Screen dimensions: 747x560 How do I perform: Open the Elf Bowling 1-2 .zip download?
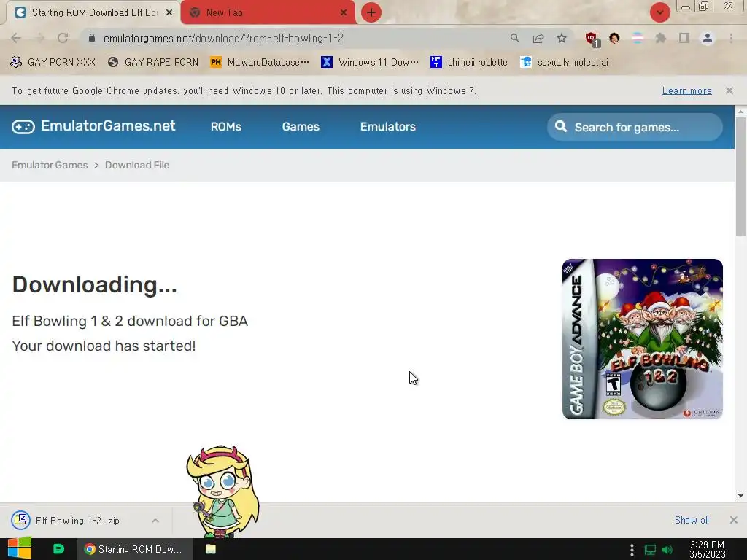(77, 521)
